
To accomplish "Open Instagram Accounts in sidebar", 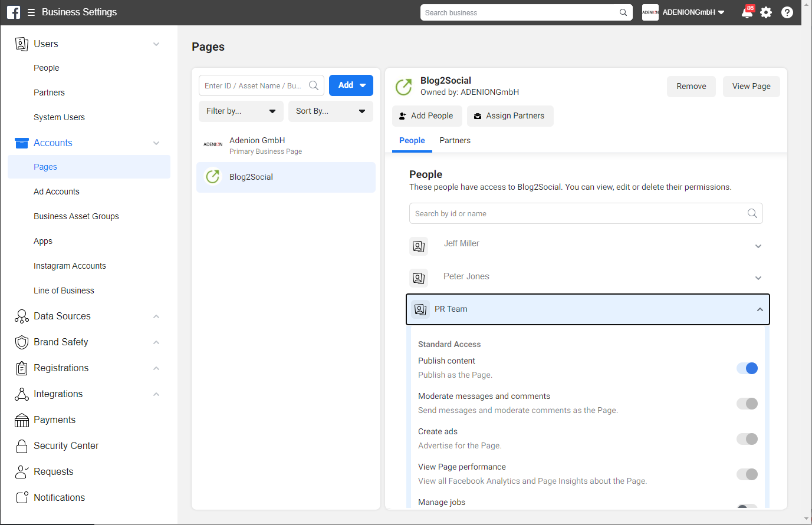I will [70, 266].
